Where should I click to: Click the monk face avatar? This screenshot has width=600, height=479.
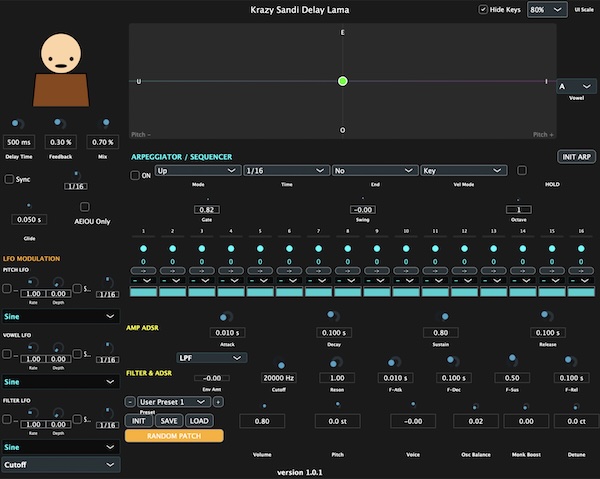tap(61, 55)
